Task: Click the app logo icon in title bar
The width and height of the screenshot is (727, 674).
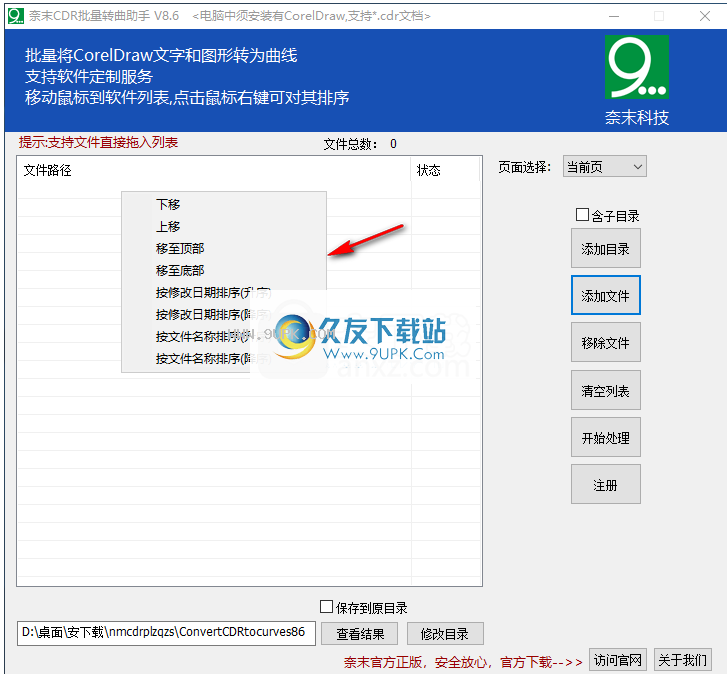Action: (15, 16)
